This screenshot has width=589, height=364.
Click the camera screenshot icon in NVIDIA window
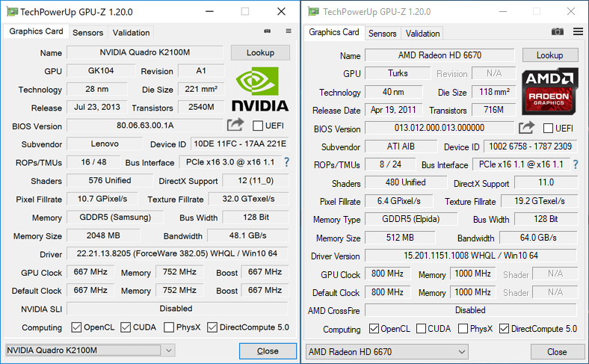267,31
